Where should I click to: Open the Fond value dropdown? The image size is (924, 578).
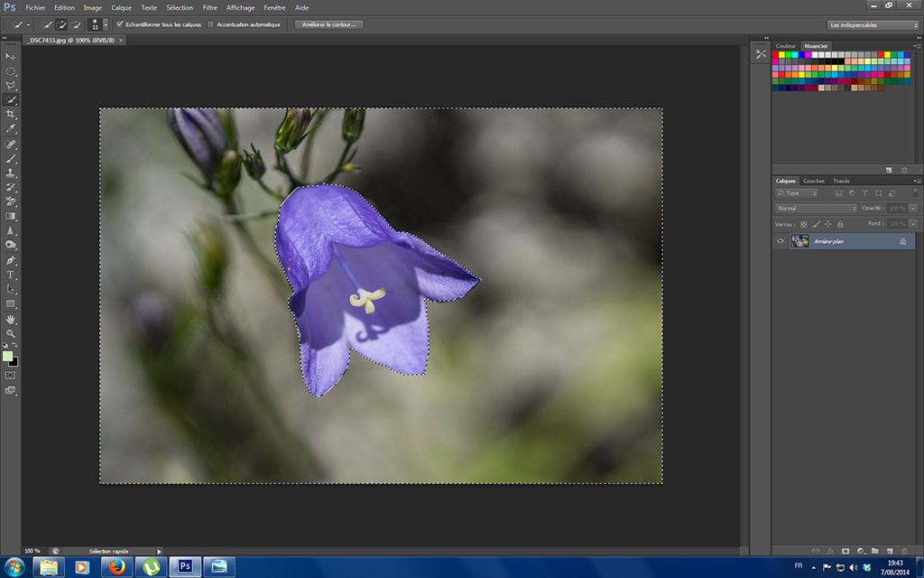point(913,224)
